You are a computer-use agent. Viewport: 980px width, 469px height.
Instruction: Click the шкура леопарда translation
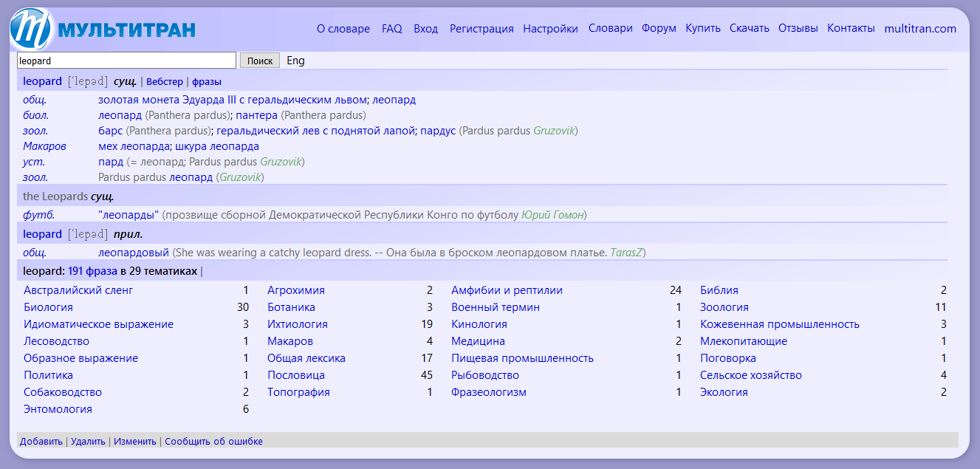tap(217, 146)
